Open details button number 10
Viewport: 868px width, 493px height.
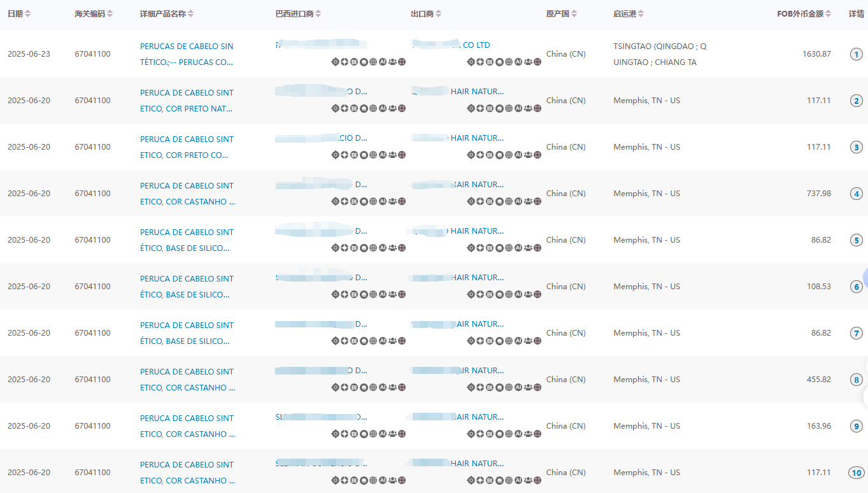click(x=857, y=473)
